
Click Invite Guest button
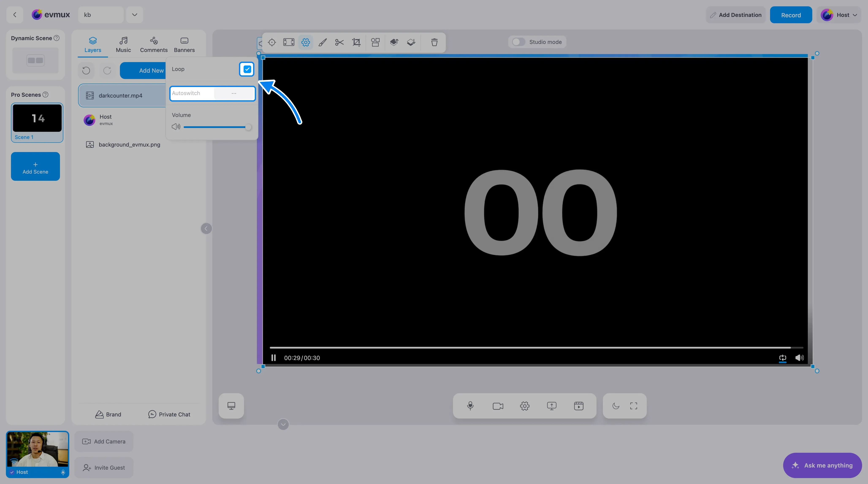pyautogui.click(x=104, y=468)
